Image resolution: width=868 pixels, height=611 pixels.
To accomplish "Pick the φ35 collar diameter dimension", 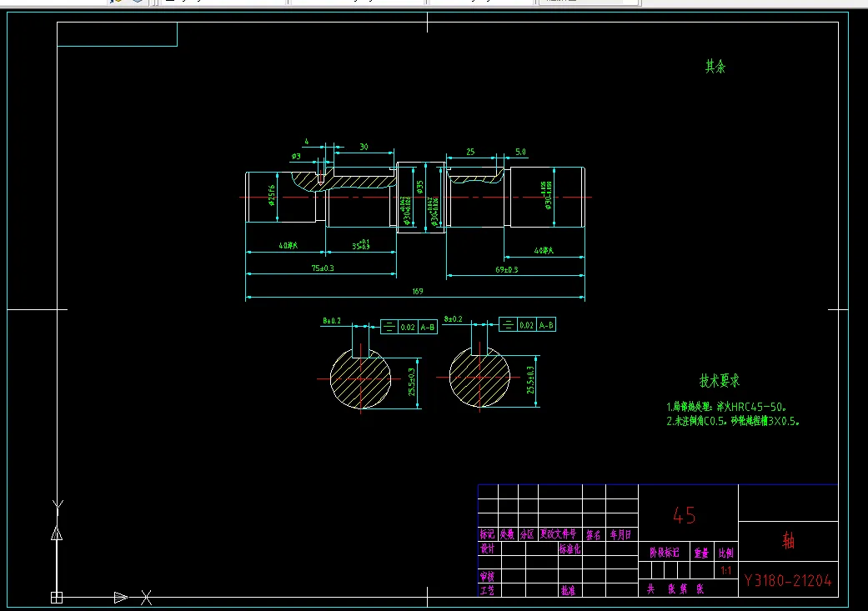I will [419, 187].
